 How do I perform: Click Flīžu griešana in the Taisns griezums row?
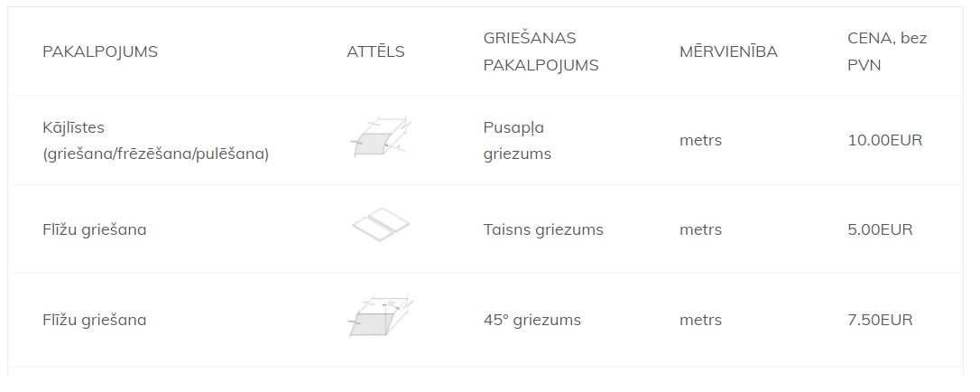pyautogui.click(x=95, y=229)
